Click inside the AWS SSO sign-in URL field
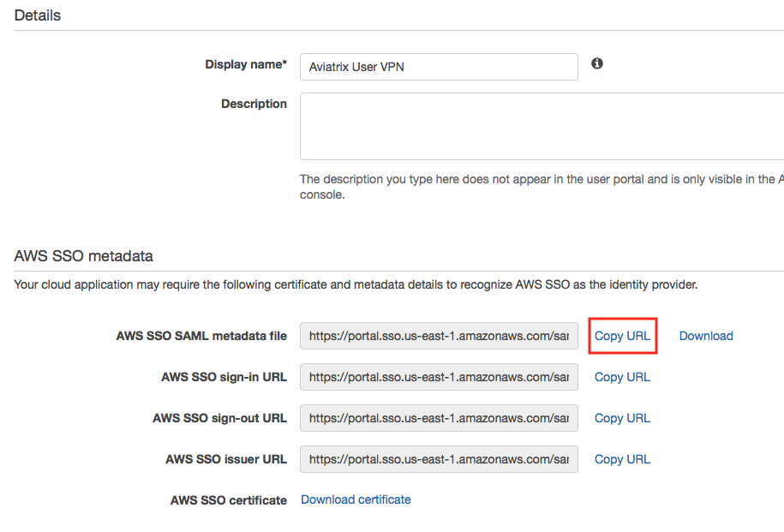The image size is (784, 532). 438,377
